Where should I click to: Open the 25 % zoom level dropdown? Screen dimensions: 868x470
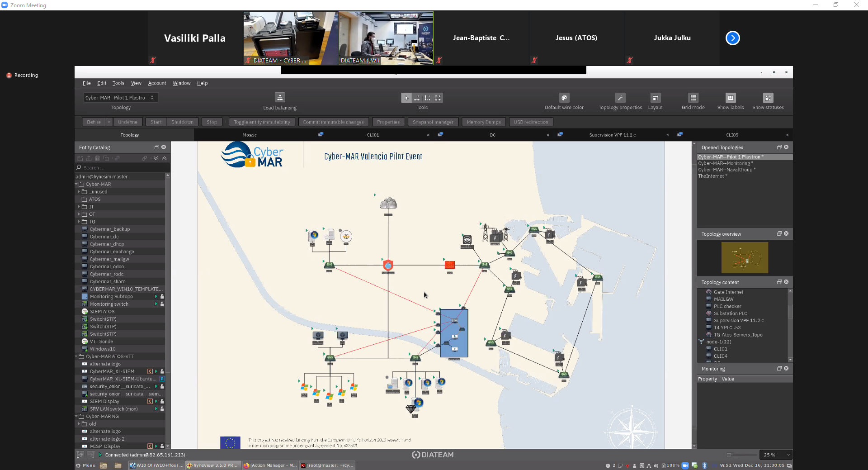776,455
